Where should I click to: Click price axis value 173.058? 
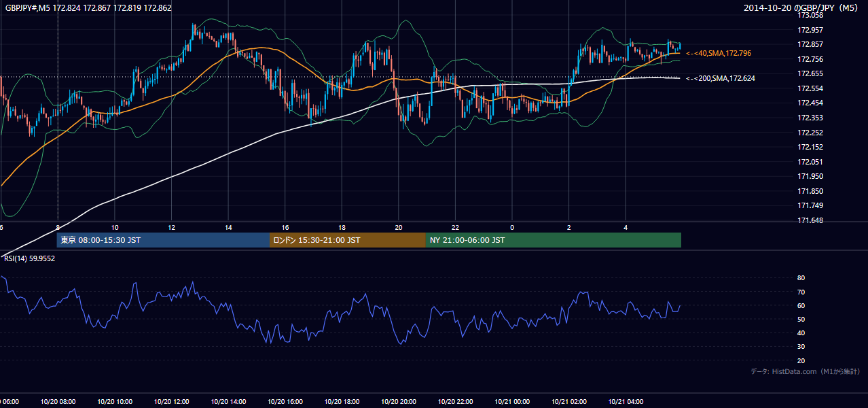(810, 15)
